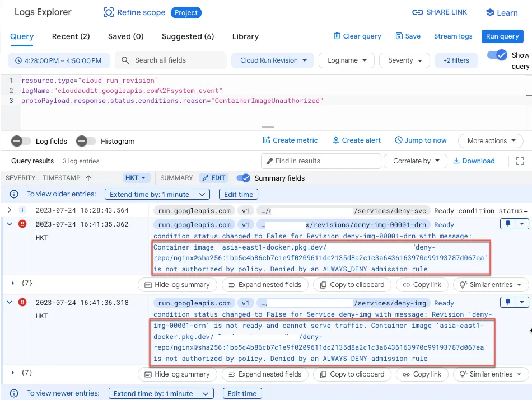This screenshot has width=532, height=400.
Task: Click the Create metric chart icon
Action: 267,140
